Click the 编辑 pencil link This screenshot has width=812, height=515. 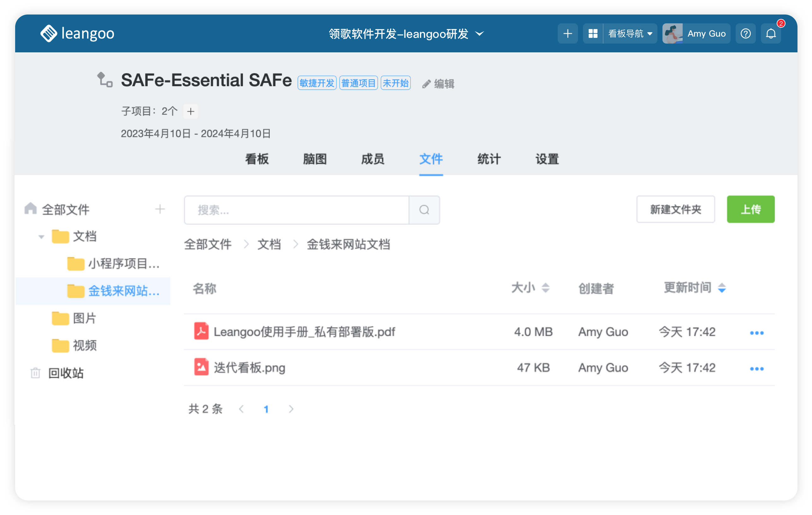[438, 84]
